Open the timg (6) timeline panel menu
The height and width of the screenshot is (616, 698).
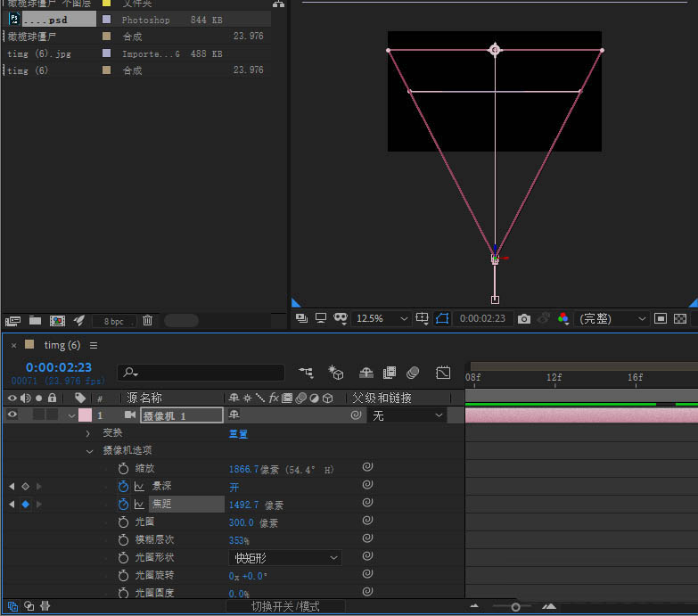click(94, 345)
